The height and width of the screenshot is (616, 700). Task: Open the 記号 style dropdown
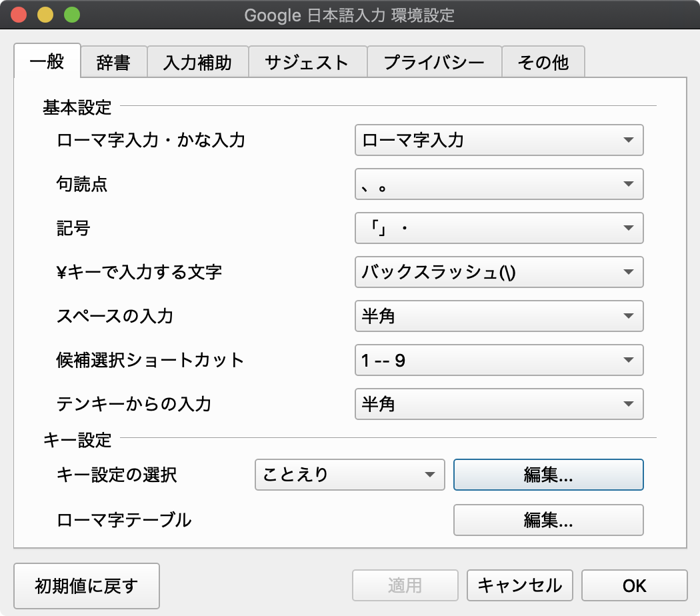pyautogui.click(x=499, y=228)
